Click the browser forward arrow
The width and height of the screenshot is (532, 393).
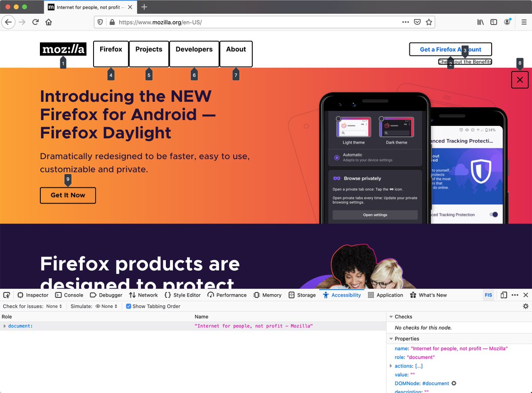22,22
